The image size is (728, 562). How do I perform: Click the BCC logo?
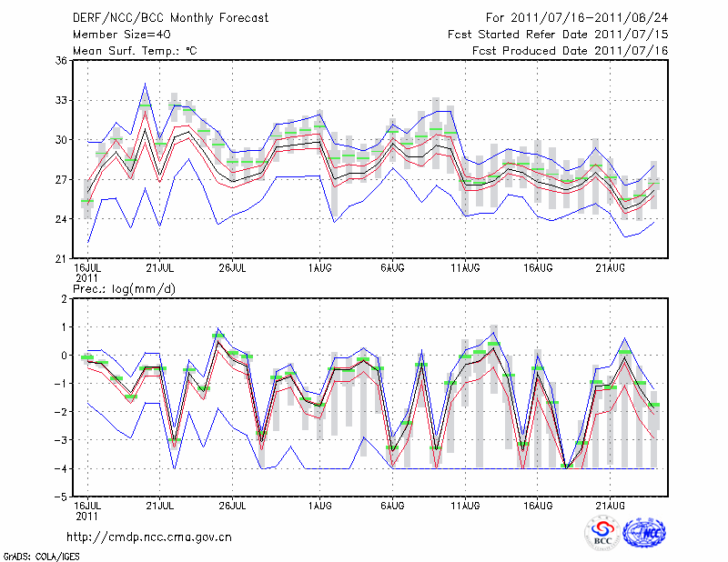[603, 533]
